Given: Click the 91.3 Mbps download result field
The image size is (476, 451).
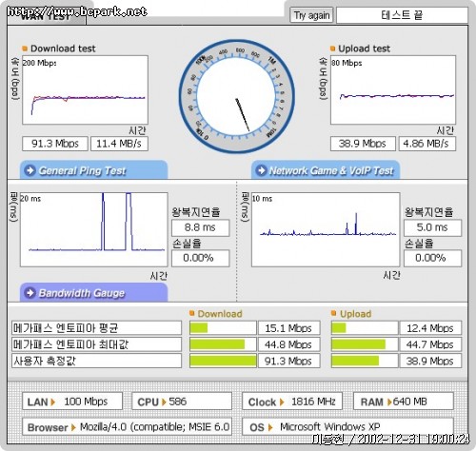Looking at the screenshot, I should click(x=55, y=144).
